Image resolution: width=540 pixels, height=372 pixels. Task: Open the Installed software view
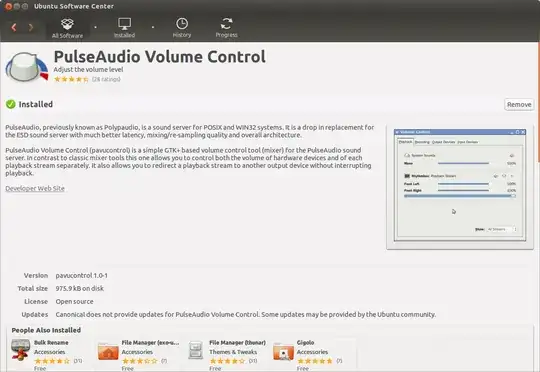point(124,28)
